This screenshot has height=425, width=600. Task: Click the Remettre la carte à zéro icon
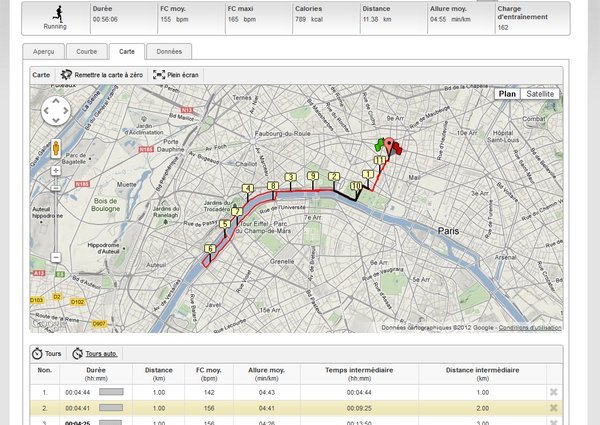(x=66, y=75)
